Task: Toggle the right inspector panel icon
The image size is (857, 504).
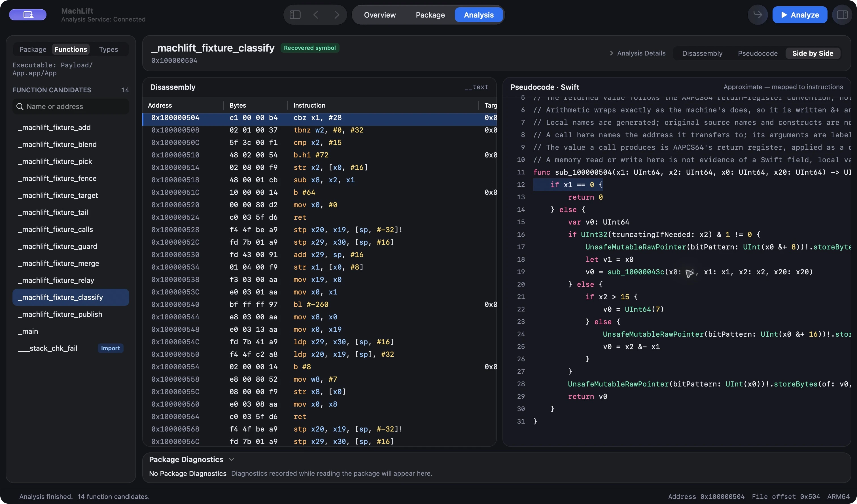Action: click(x=842, y=15)
